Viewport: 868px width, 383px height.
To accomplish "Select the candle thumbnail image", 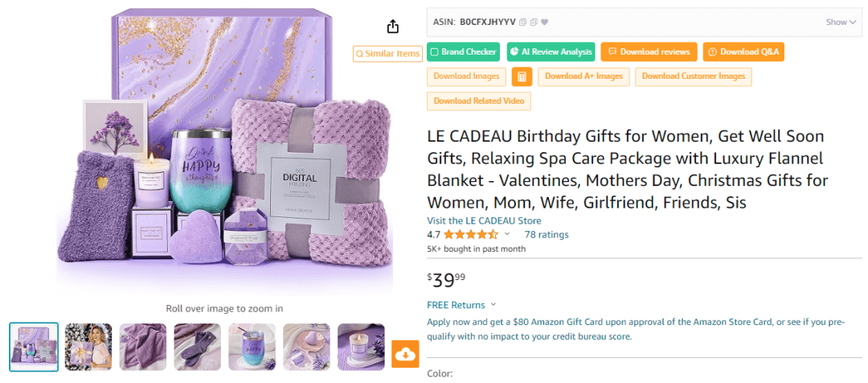I will (x=362, y=347).
